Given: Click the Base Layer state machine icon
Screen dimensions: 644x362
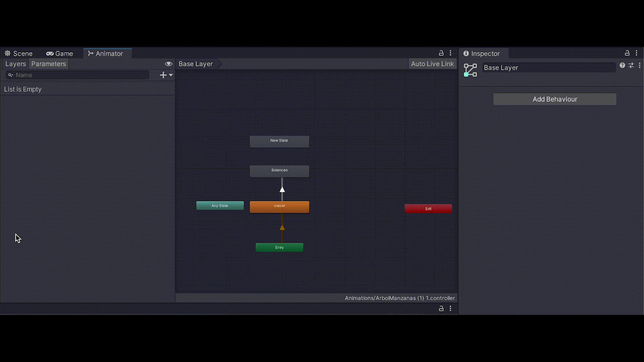Looking at the screenshot, I should 470,70.
